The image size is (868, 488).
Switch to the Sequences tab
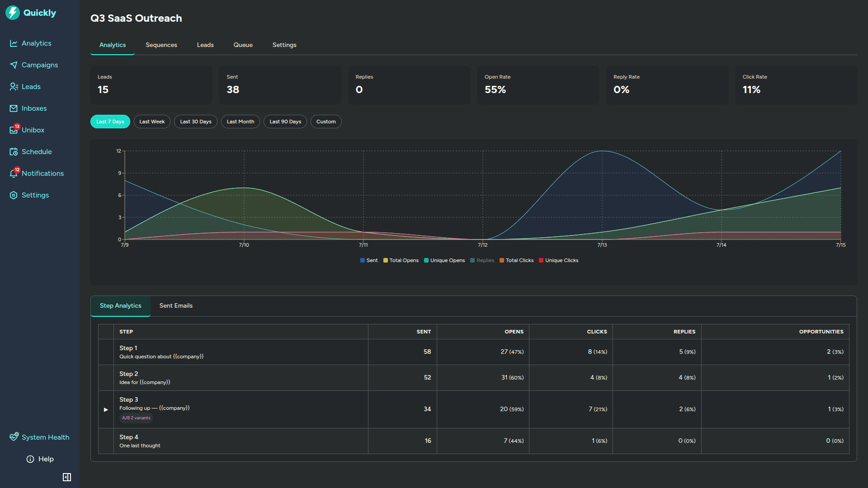tap(161, 45)
